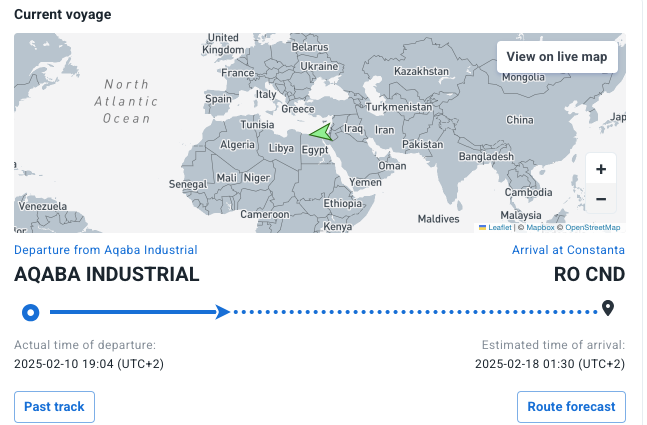Image resolution: width=647 pixels, height=425 pixels.
Task: Follow the Departure from Aqaba Industrial link
Action: 106,250
